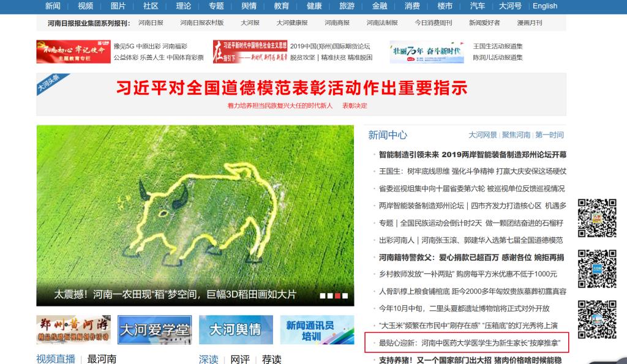
Task: Open the 新闻通讯员培训 banner
Action: pos(317,330)
